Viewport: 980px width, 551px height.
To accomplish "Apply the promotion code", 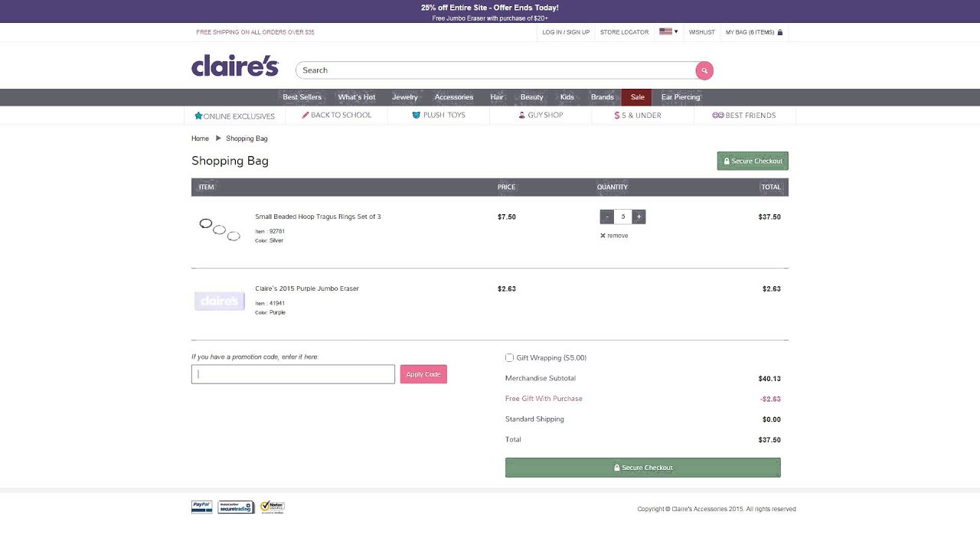I will [423, 374].
